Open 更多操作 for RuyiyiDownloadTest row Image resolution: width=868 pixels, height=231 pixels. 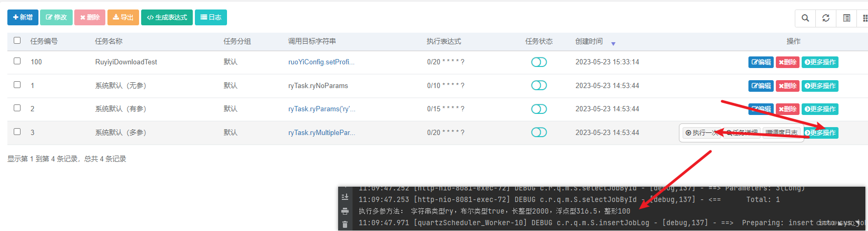coord(820,62)
